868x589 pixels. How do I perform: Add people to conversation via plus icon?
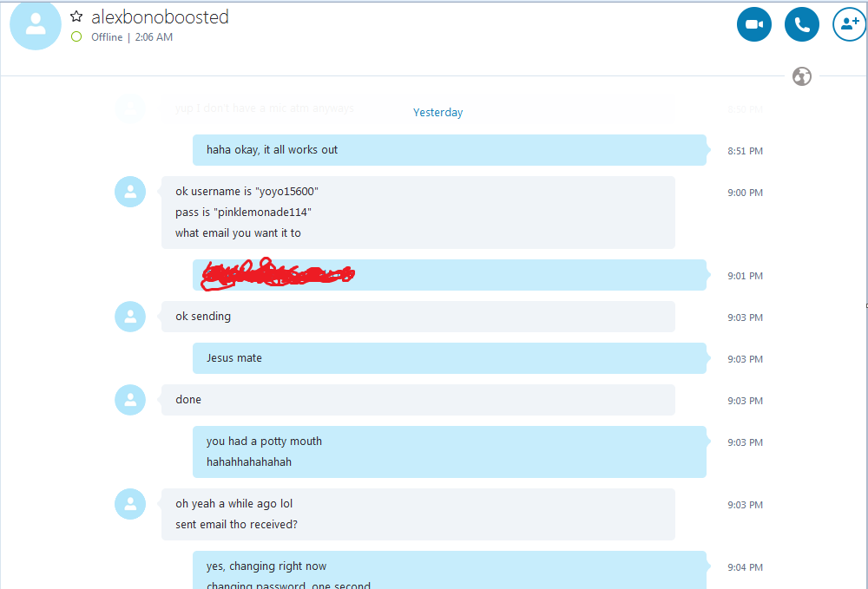[850, 24]
